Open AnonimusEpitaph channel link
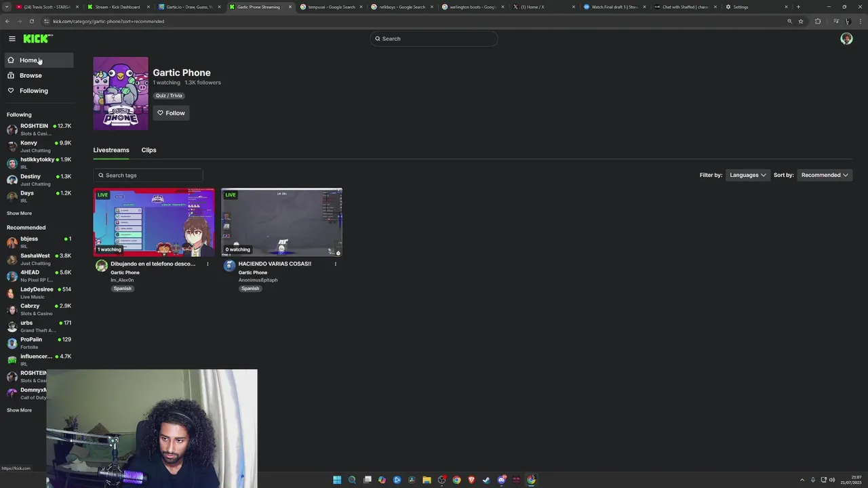The height and width of the screenshot is (488, 868). tap(258, 280)
